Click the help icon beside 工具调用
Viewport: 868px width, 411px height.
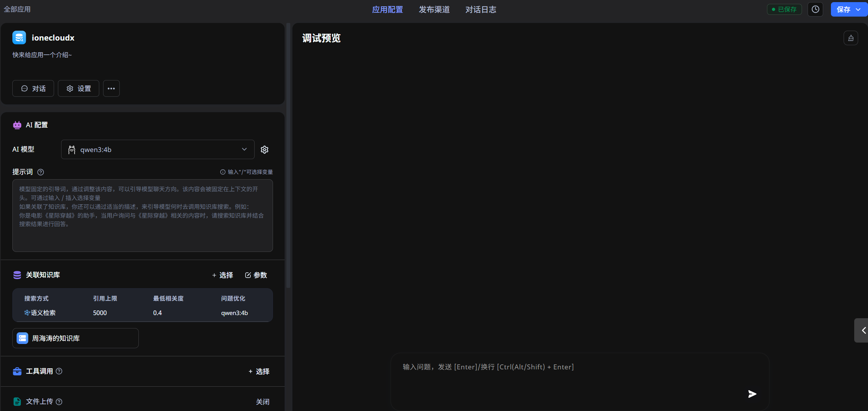pos(59,371)
